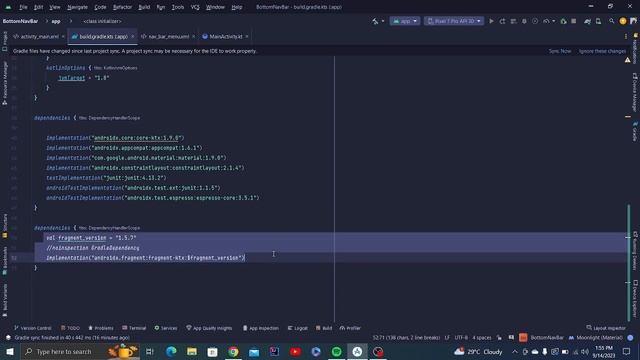
Task: Click the Make Project hammer icon
Action: pos(376,21)
